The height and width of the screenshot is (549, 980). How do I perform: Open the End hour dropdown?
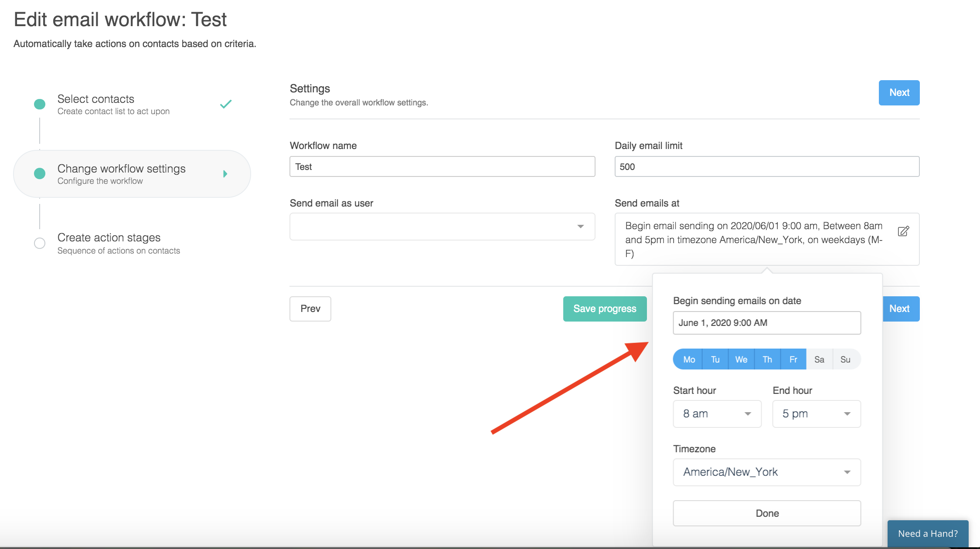click(x=816, y=413)
